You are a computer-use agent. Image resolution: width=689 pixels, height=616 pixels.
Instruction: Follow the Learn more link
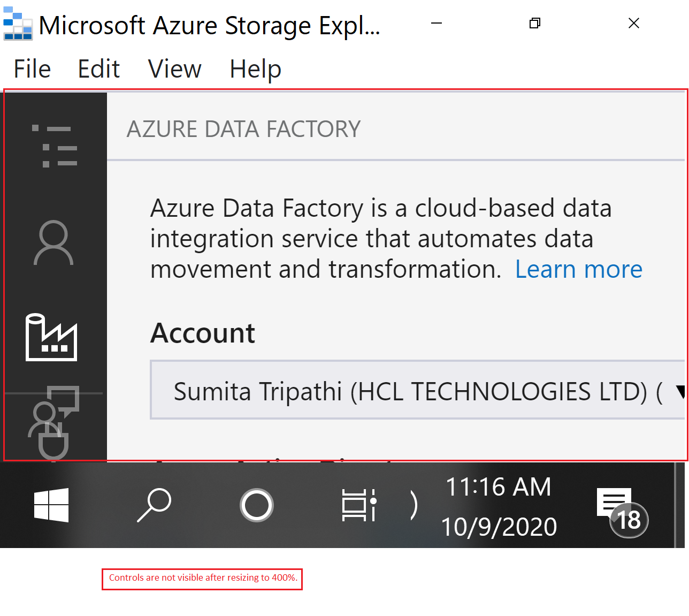(x=579, y=269)
